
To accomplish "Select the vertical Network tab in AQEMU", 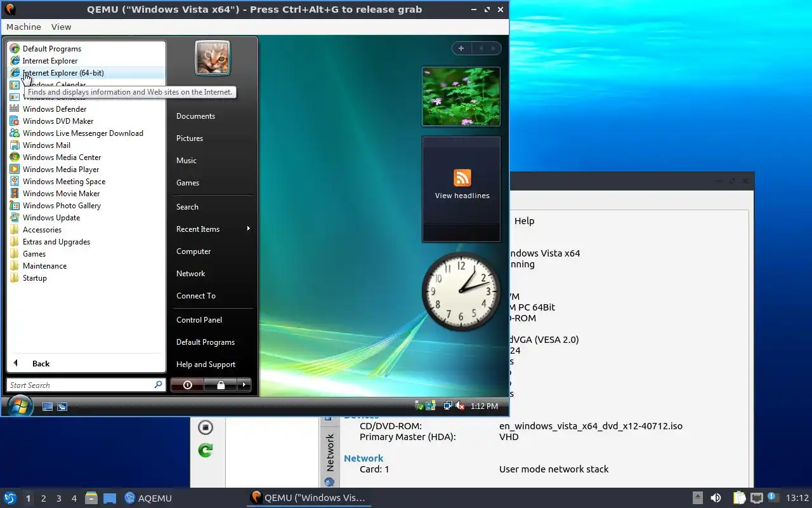I will [x=329, y=453].
